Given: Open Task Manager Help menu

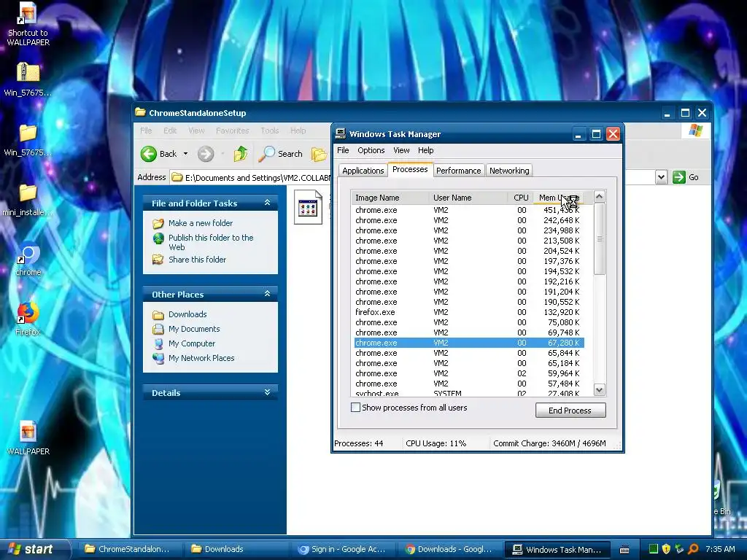Looking at the screenshot, I should pyautogui.click(x=425, y=150).
